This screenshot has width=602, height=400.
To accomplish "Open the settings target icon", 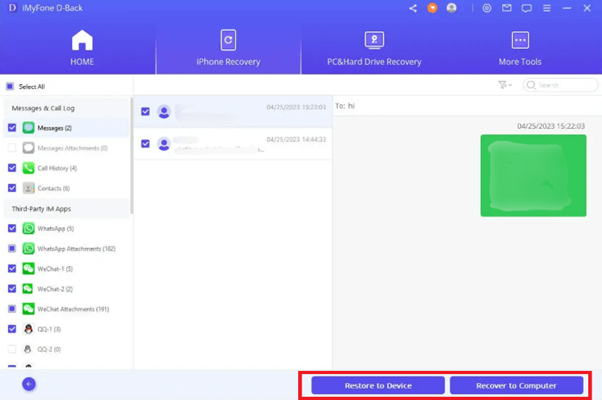I will pos(487,8).
